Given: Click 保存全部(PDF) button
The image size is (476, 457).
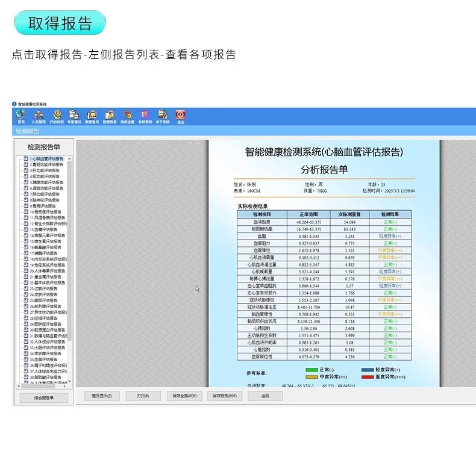Looking at the screenshot, I should [x=184, y=396].
